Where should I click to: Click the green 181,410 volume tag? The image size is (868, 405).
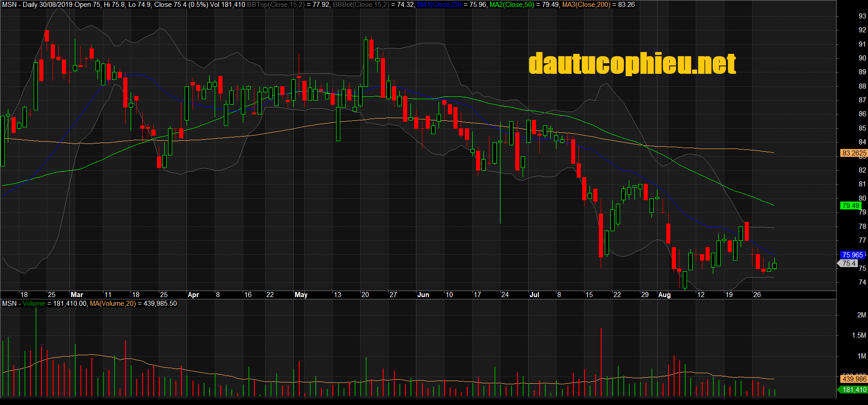click(854, 390)
